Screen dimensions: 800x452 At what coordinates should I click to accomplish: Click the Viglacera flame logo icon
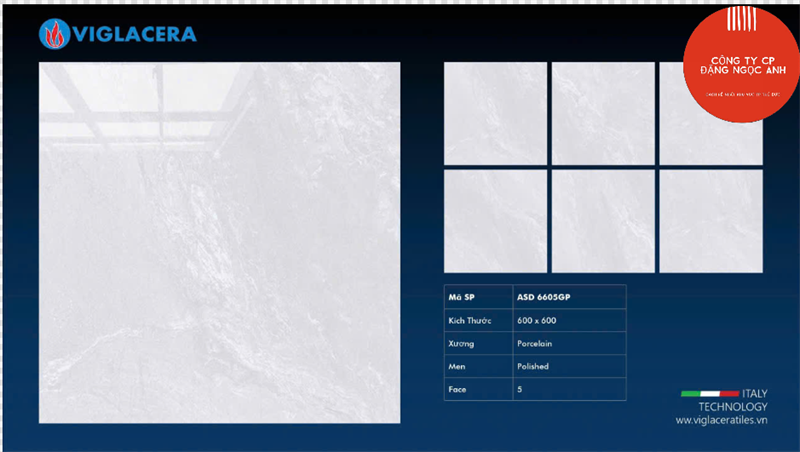pos(53,35)
